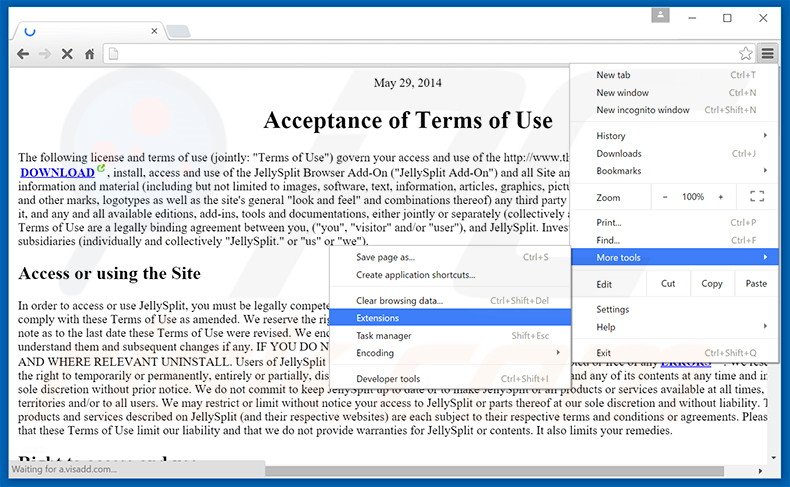This screenshot has width=790, height=487.
Task: Click the Copy button in Edit row
Action: [712, 284]
